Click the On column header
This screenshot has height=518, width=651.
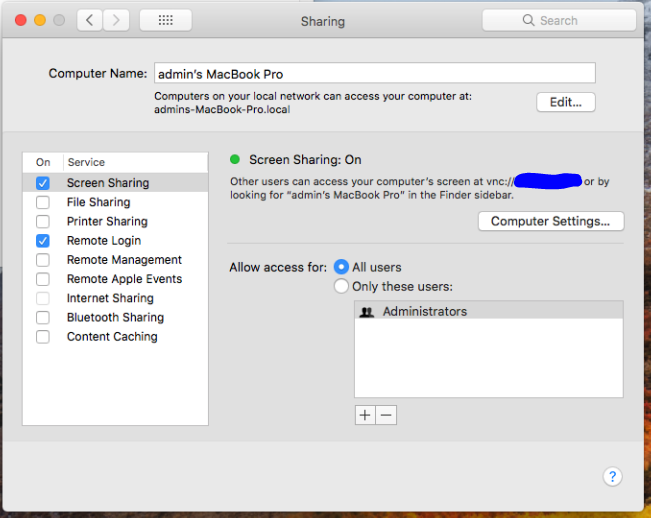point(43,162)
